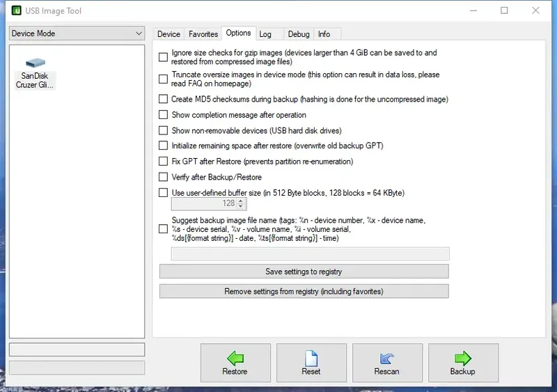Increase buffer size with spinner up arrow

[241, 201]
